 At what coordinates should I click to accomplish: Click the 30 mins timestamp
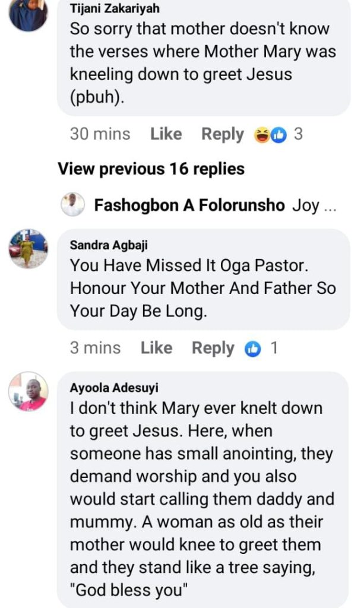click(x=100, y=134)
